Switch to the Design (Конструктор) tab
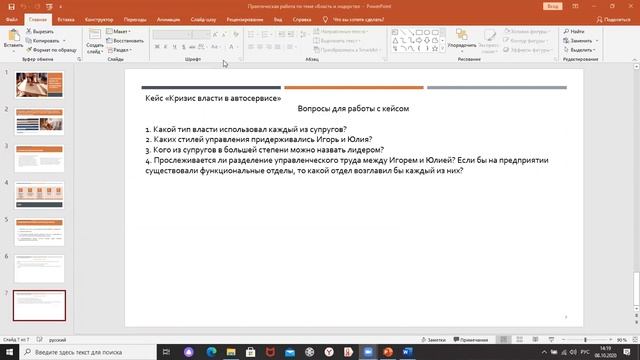The height and width of the screenshot is (360, 640). (99, 20)
